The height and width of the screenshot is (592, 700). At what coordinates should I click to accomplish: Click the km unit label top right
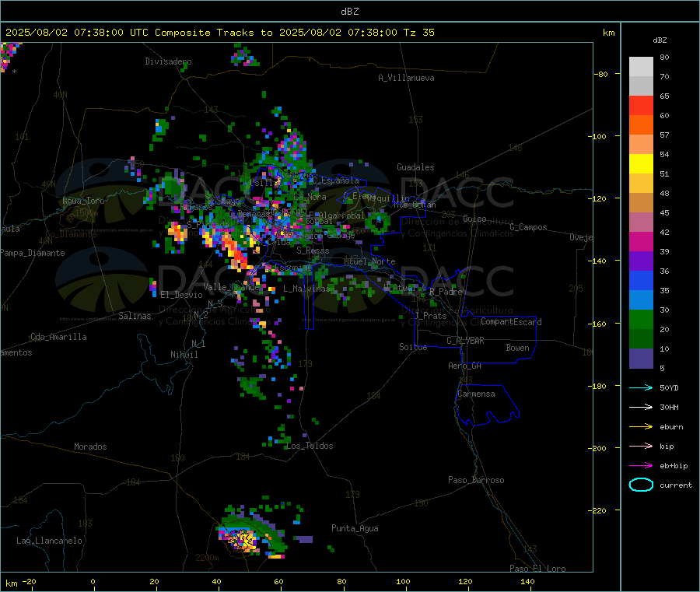608,33
